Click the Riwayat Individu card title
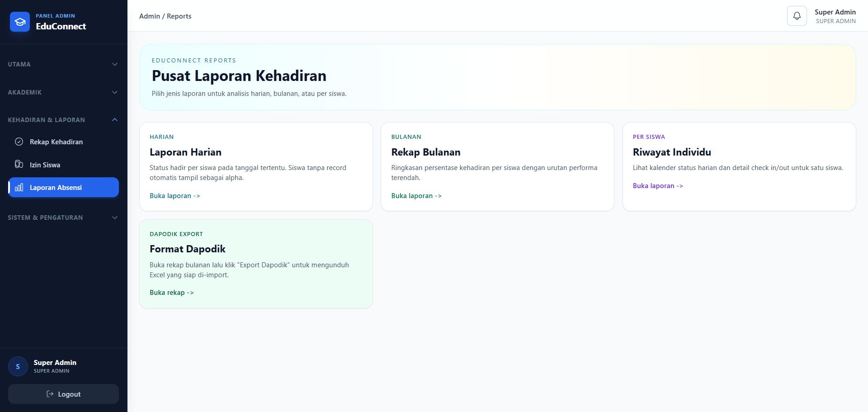The height and width of the screenshot is (412, 868). point(672,152)
